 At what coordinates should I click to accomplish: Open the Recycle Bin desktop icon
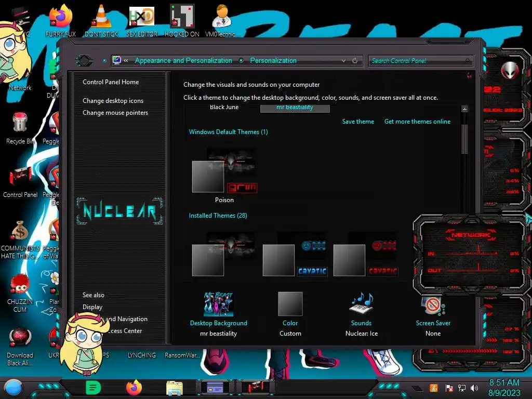coord(20,127)
